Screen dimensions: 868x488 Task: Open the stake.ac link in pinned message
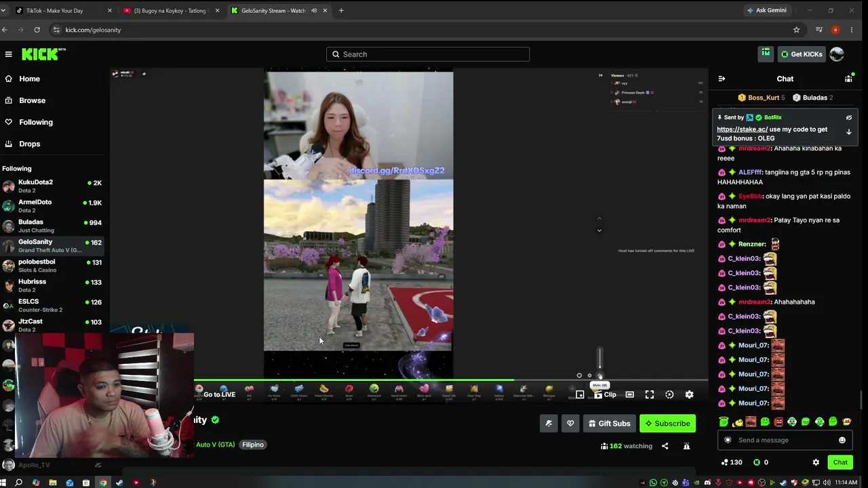click(x=742, y=129)
